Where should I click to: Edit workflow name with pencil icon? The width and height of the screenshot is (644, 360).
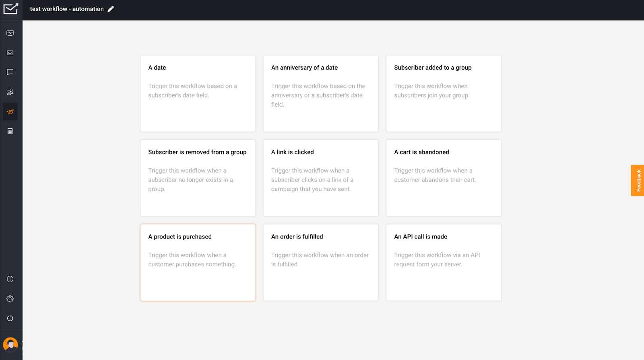click(111, 9)
